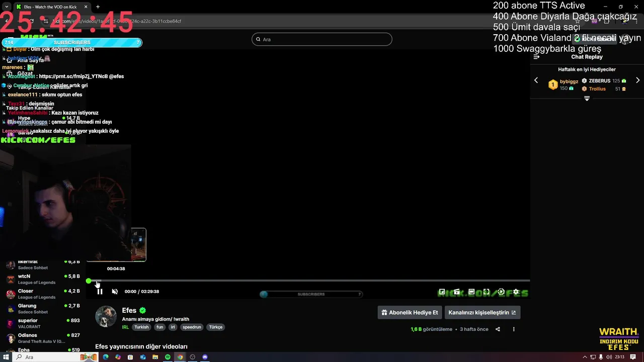Viewport: 644px width, 362px height.
Task: Click gifter bybiggz in leaderboard
Action: tap(569, 81)
